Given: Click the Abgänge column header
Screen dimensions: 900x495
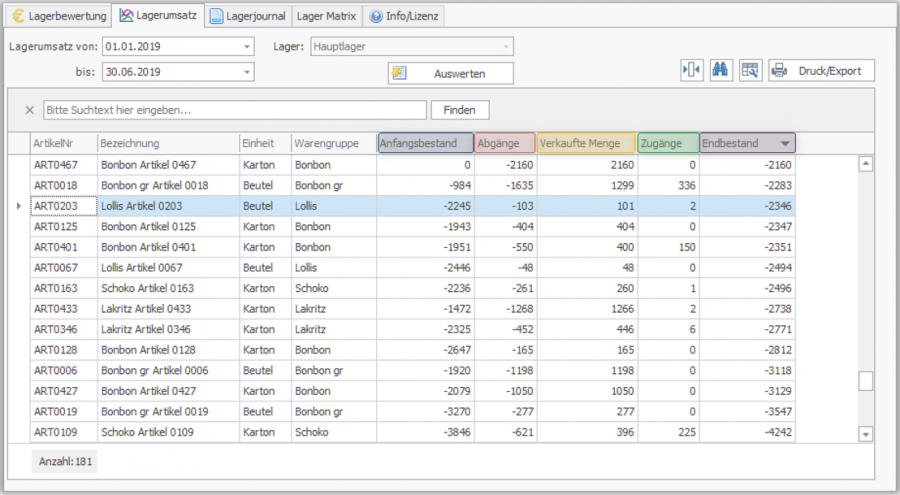Looking at the screenshot, I should tap(505, 144).
